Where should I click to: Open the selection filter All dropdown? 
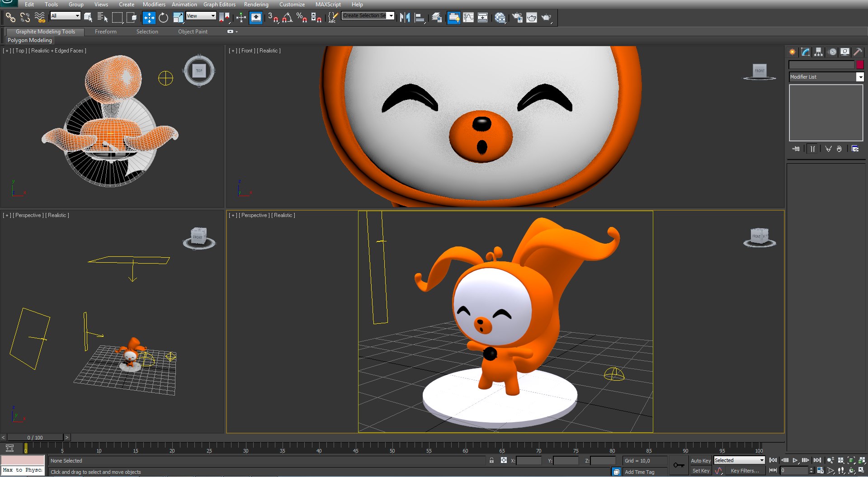click(x=66, y=16)
